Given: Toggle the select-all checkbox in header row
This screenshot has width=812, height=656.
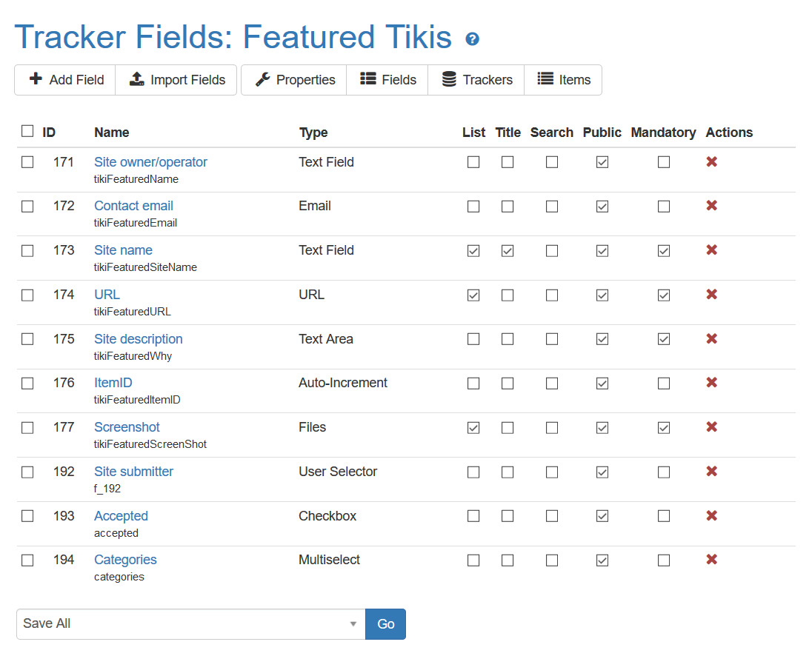Looking at the screenshot, I should pyautogui.click(x=27, y=131).
